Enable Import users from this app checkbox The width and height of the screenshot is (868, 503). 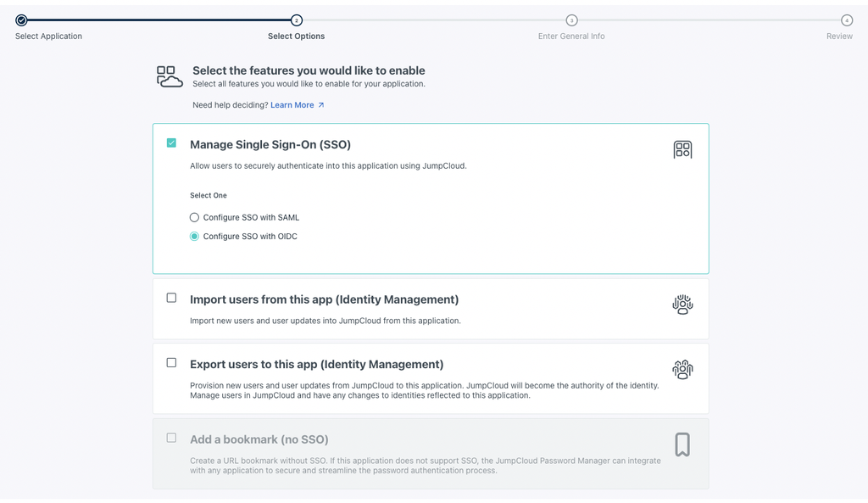[x=171, y=298]
